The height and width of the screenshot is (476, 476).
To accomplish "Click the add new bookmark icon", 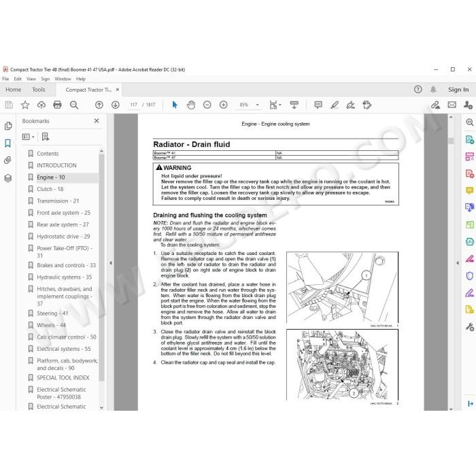I will click(x=46, y=137).
